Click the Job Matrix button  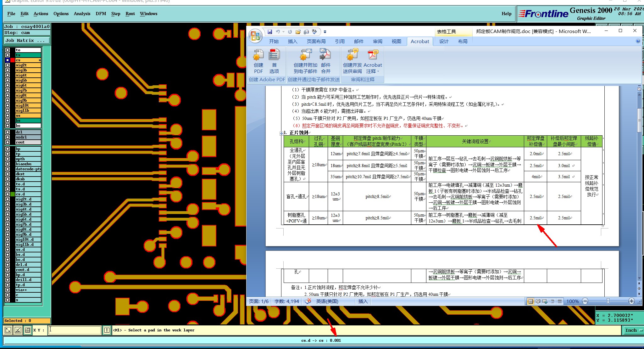tap(27, 40)
